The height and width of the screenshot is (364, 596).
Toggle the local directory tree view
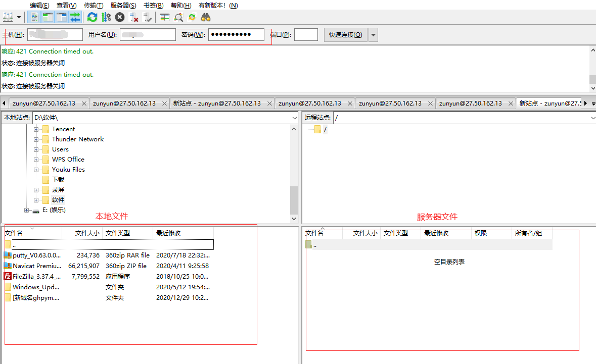[x=48, y=17]
